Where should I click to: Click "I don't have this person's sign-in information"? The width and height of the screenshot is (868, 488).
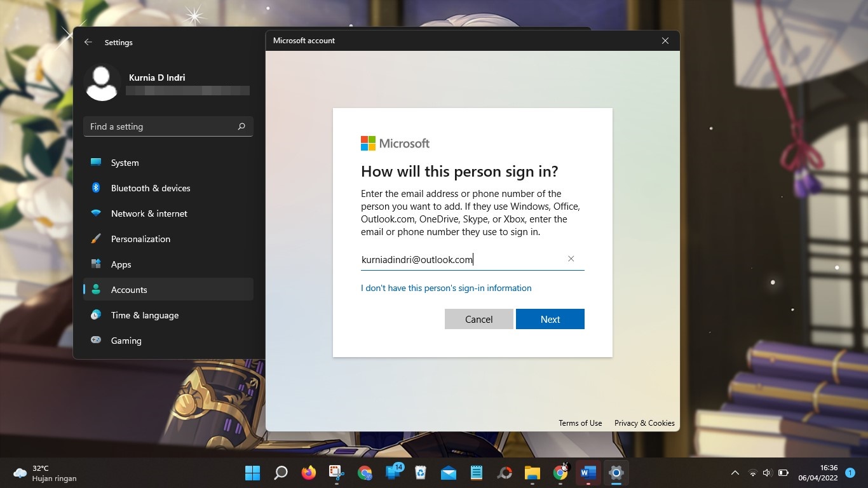pyautogui.click(x=446, y=288)
